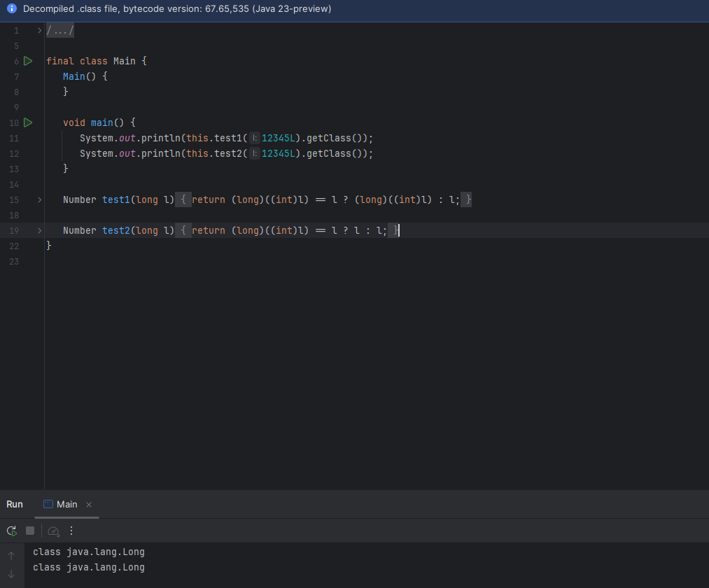709x588 pixels.
Task: Click the test2 method name declaration
Action: tap(115, 230)
